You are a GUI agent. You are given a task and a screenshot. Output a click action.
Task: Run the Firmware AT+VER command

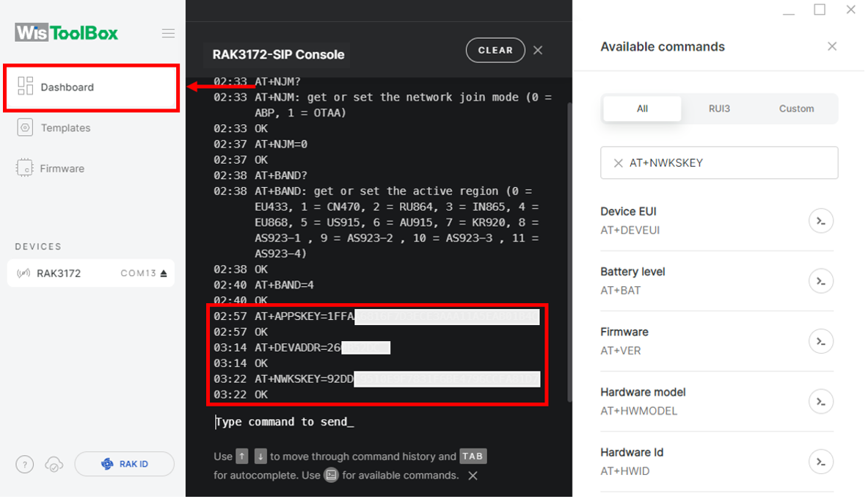(x=821, y=341)
